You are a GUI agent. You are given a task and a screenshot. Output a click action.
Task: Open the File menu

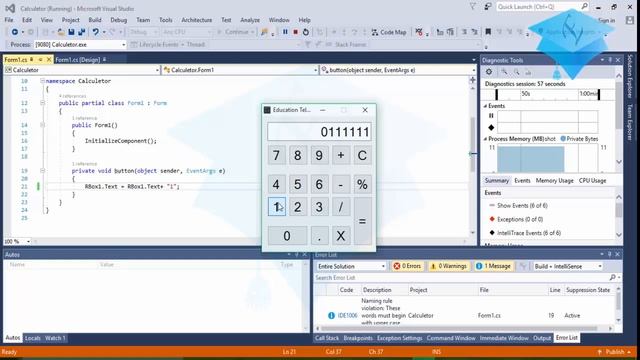tap(9, 20)
